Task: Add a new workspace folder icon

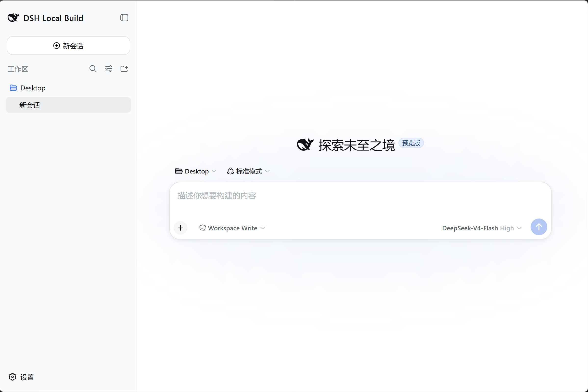Action: pyautogui.click(x=124, y=69)
